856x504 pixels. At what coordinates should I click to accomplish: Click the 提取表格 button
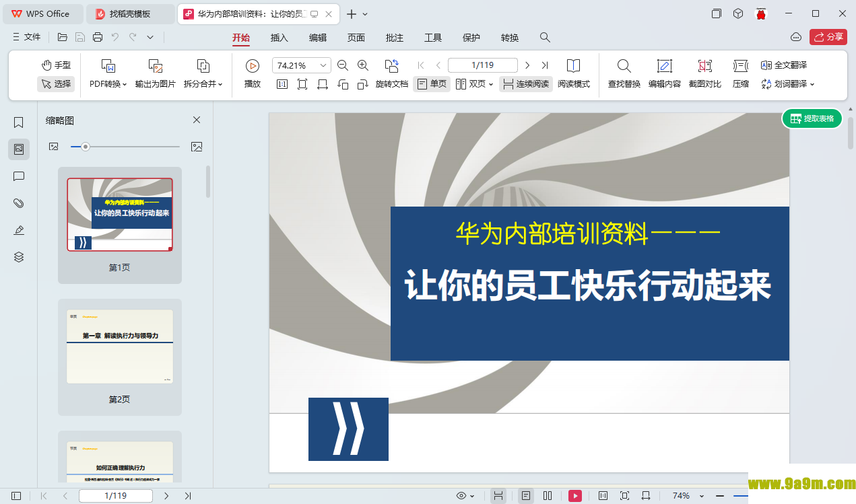point(812,118)
